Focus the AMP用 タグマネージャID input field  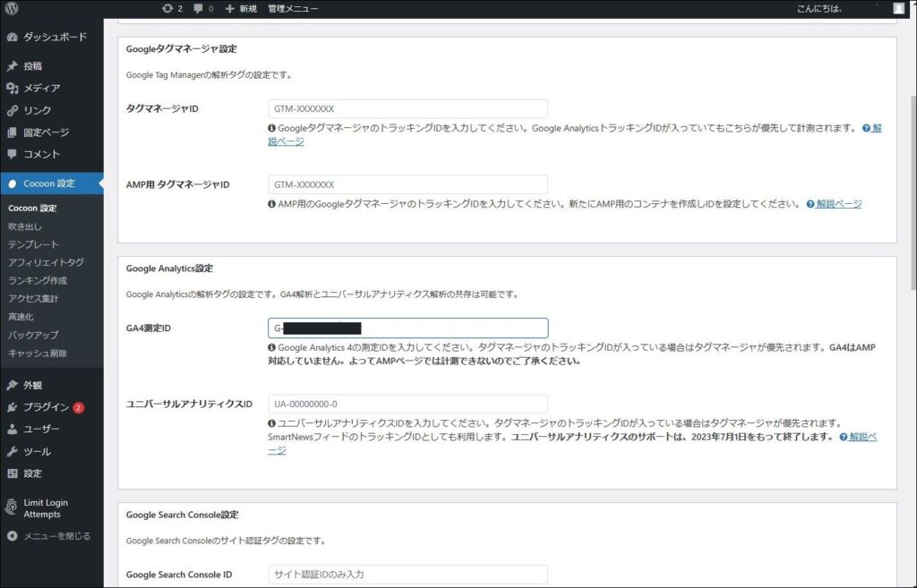(x=407, y=184)
